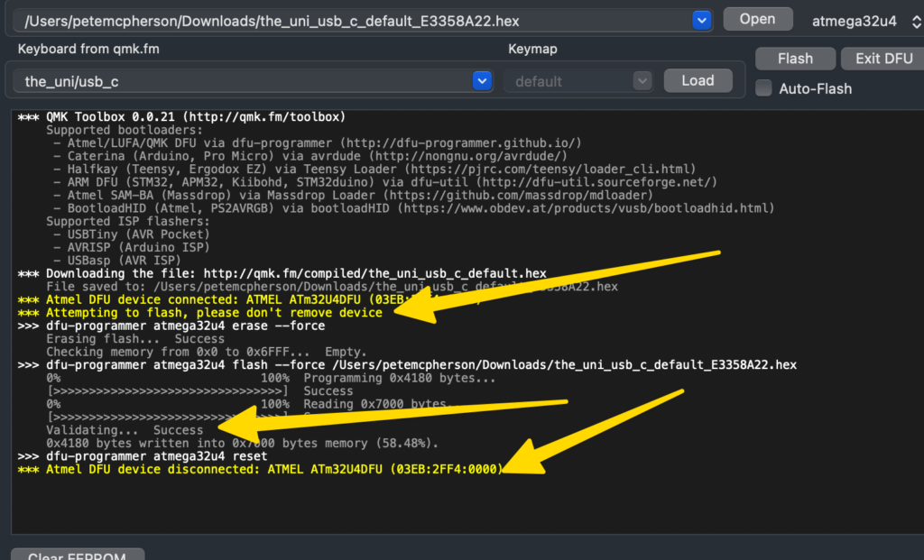
Task: Click the Exit DFU button
Action: [x=883, y=59]
